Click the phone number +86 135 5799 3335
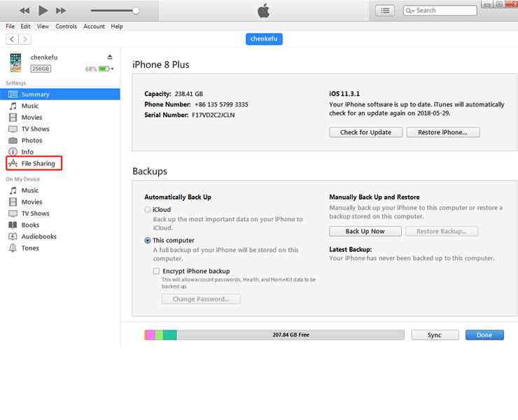This screenshot has width=518, height=420. click(x=221, y=104)
